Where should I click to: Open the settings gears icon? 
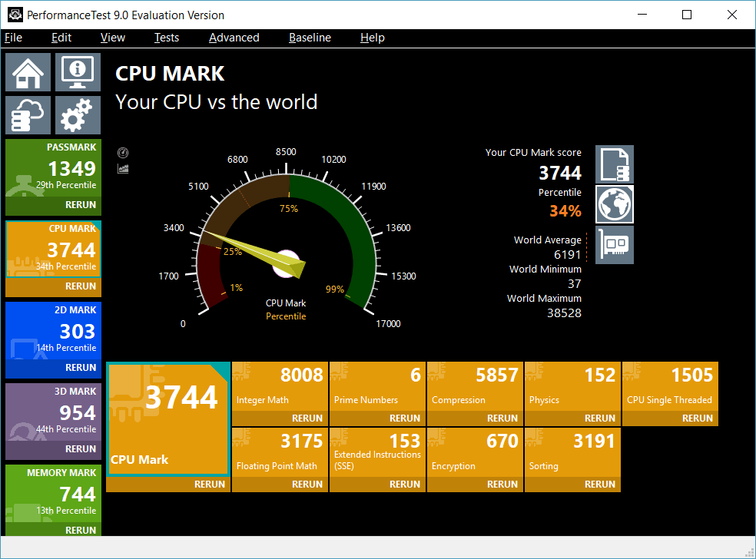click(x=78, y=115)
